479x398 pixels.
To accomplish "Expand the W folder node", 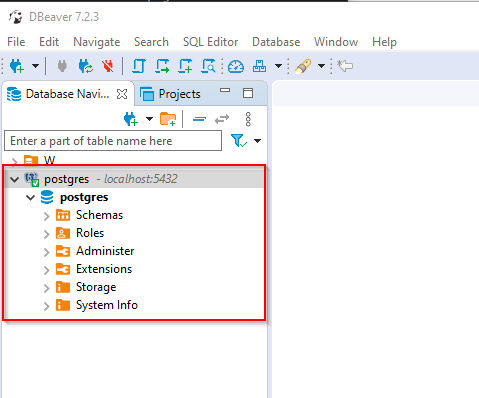I will click(14, 162).
